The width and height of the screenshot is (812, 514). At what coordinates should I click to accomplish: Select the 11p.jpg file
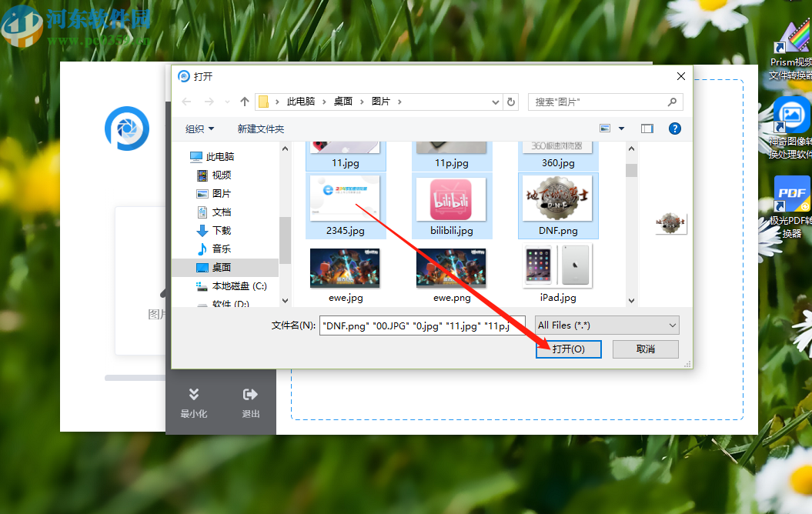pos(452,156)
